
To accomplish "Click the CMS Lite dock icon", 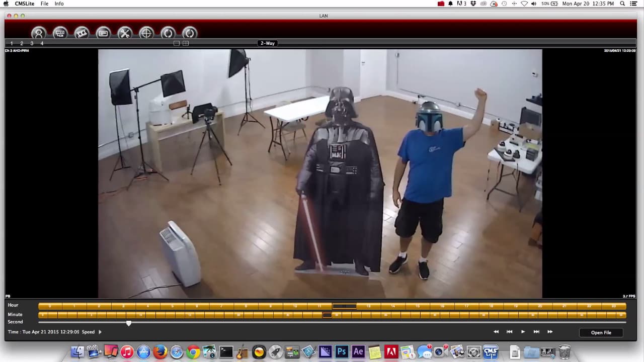I will pos(490,351).
